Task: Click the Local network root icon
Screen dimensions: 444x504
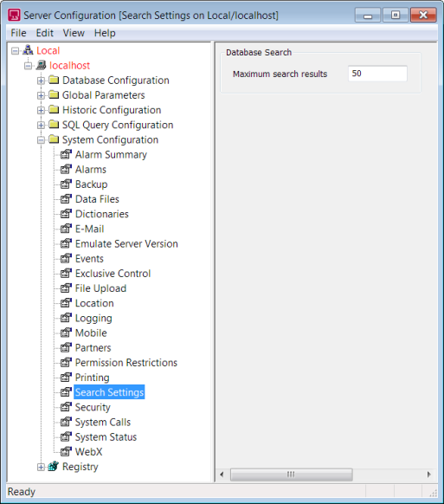Action: click(28, 50)
